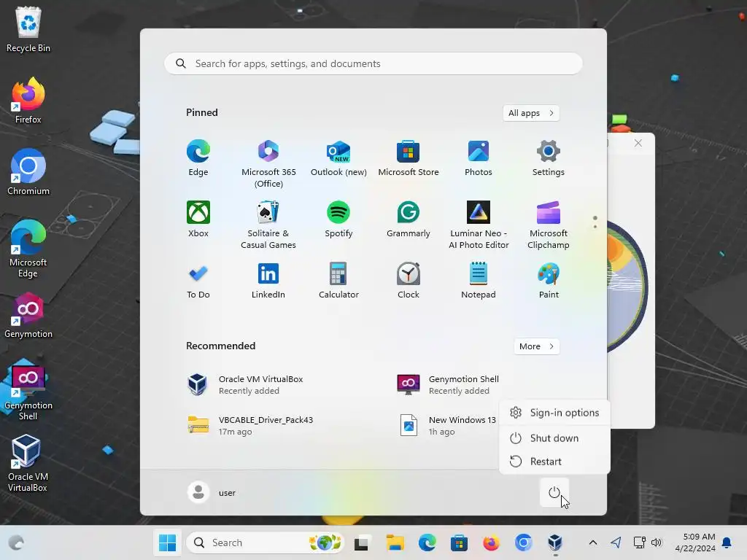Open Recycle Bin on desktop
This screenshot has width=747, height=560.
[28, 29]
